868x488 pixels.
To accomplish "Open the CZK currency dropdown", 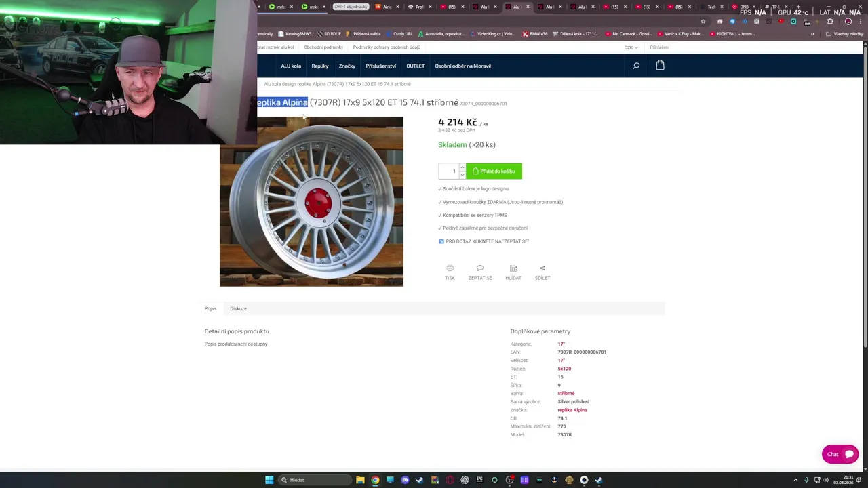I will point(631,47).
